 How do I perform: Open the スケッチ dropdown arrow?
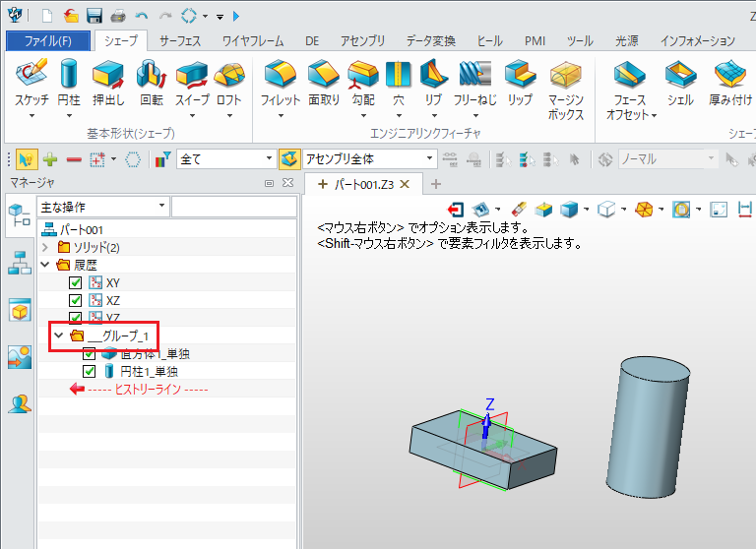[x=31, y=116]
